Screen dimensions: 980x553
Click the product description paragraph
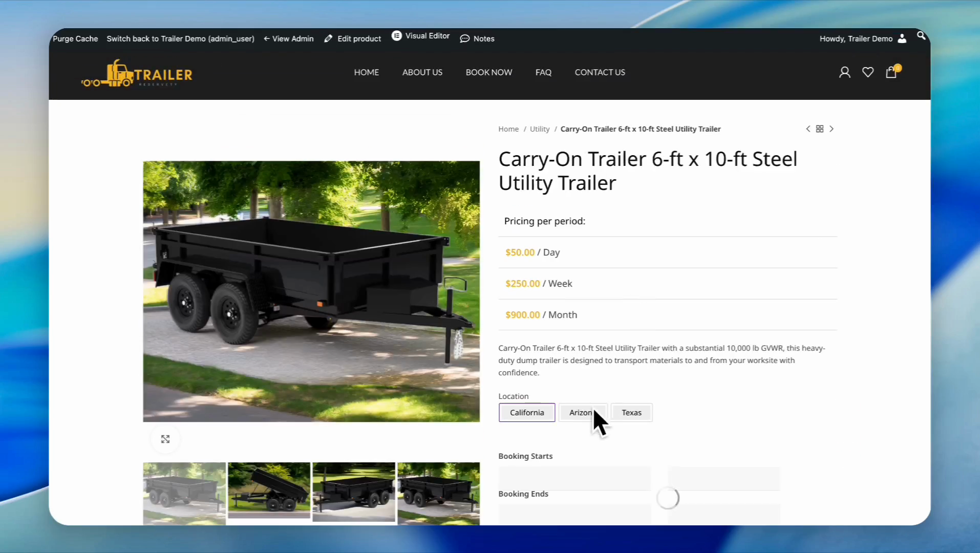[662, 360]
